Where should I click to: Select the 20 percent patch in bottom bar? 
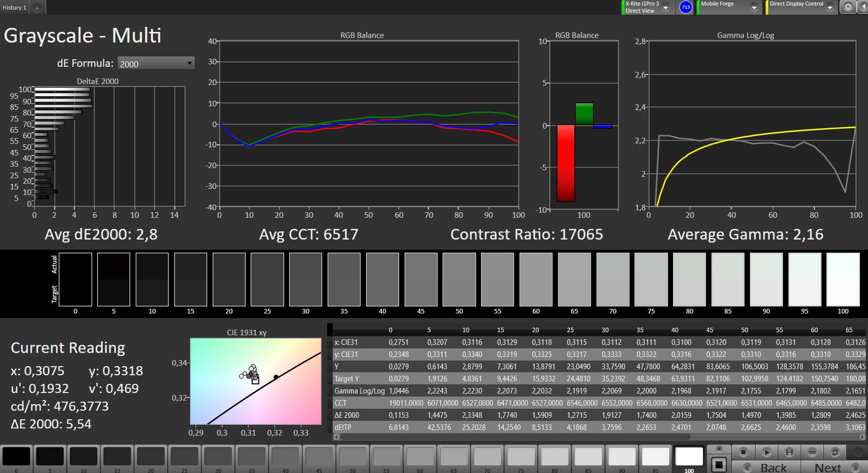[x=151, y=458]
